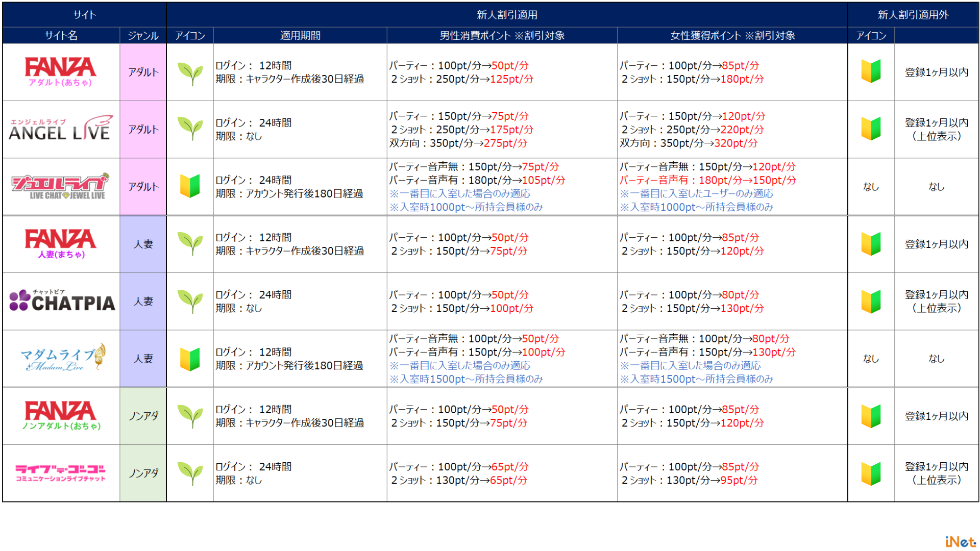This screenshot has height=551, width=980.
Task: Click the beginner mark icon in ジュエルライブ row
Action: [x=190, y=186]
